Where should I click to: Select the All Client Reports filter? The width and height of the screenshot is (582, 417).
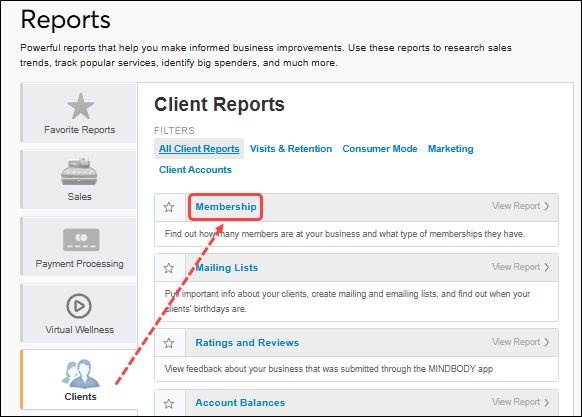[199, 149]
